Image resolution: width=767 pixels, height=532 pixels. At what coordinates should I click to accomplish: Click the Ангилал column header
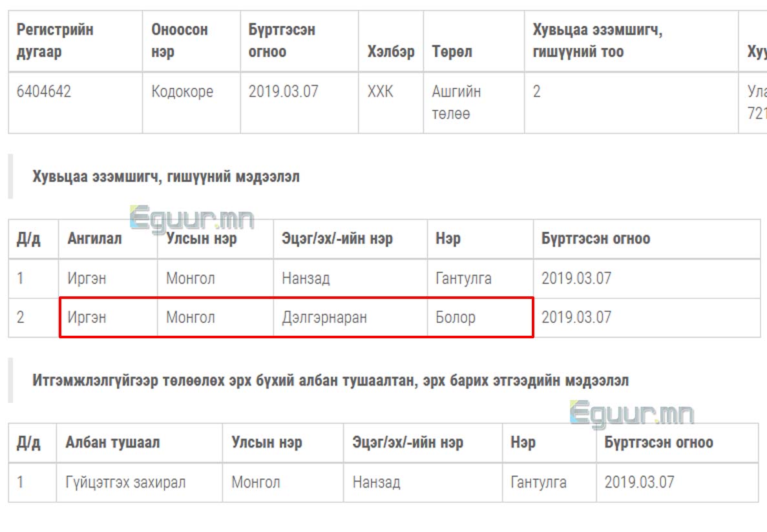click(94, 239)
